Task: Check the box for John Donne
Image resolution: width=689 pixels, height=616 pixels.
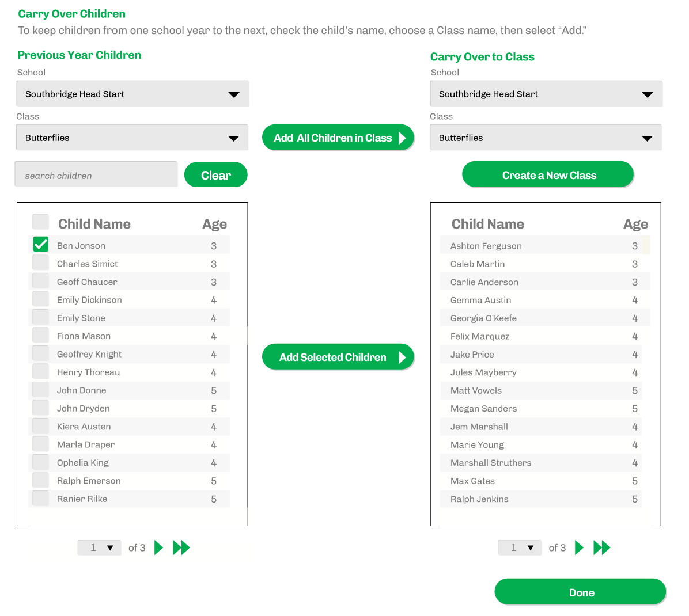Action: coord(41,390)
